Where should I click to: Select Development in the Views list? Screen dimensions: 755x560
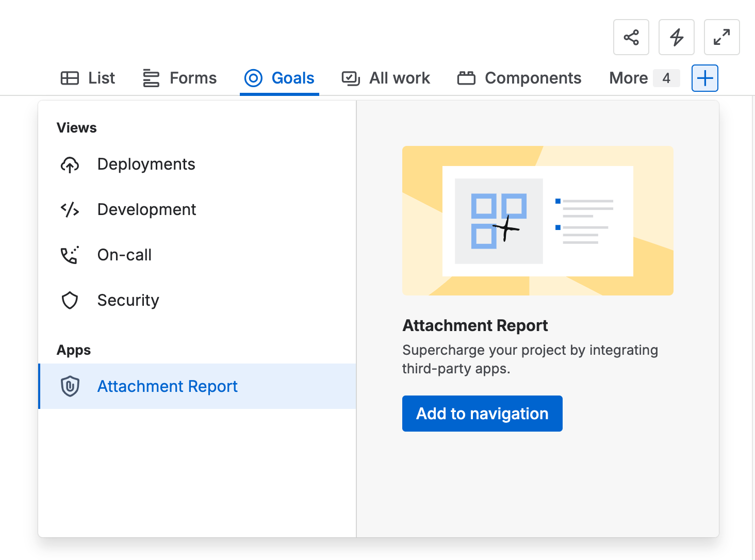[146, 210]
